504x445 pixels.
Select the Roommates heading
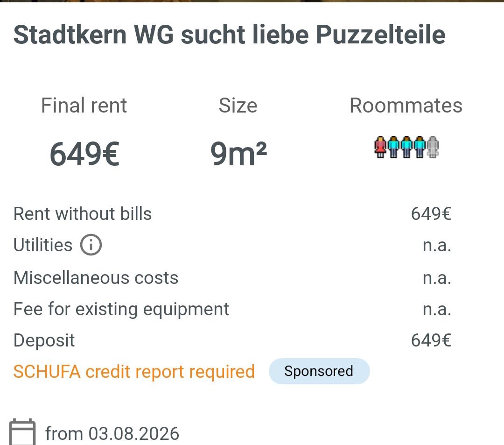406,106
